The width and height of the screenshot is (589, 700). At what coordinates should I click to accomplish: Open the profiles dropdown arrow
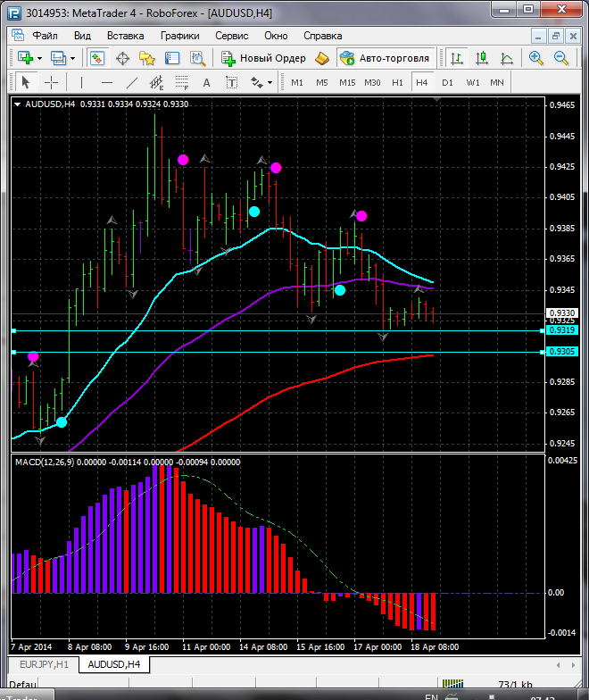[73, 58]
